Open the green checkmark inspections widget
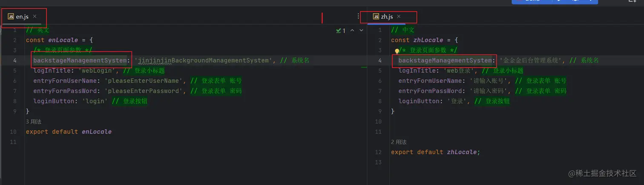The width and height of the screenshot is (644, 185). pyautogui.click(x=341, y=31)
